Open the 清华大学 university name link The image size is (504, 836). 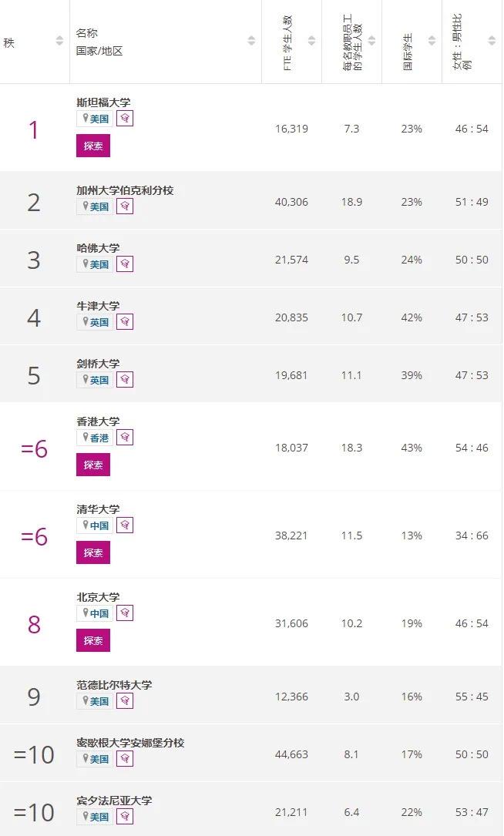[98, 509]
